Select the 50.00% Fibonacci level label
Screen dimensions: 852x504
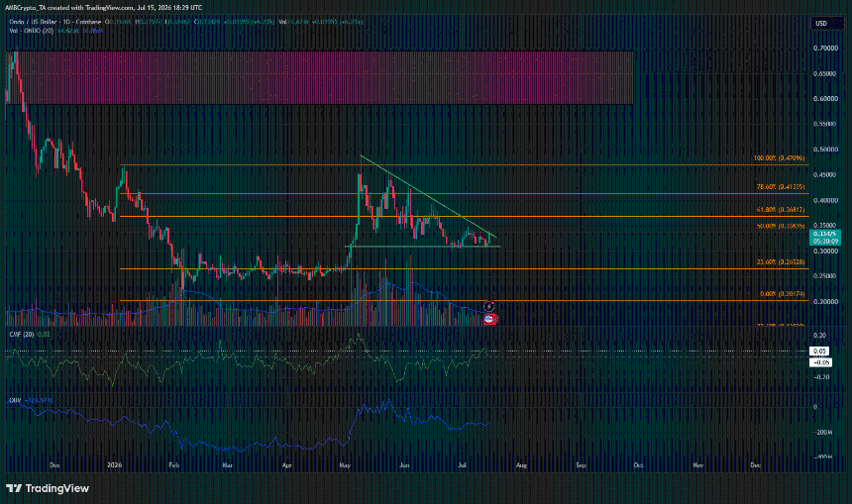coord(781,226)
